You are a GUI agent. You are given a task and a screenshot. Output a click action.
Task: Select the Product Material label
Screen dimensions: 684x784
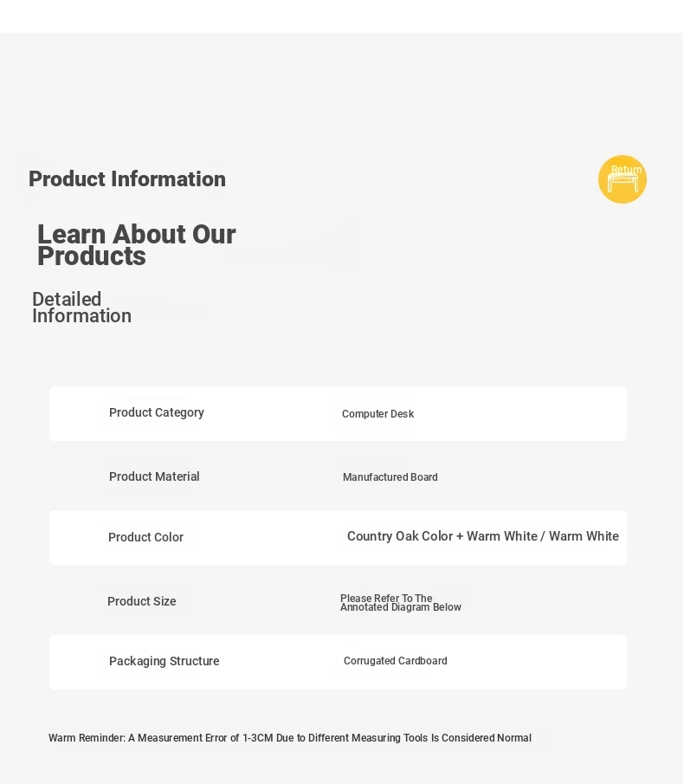[x=154, y=476]
